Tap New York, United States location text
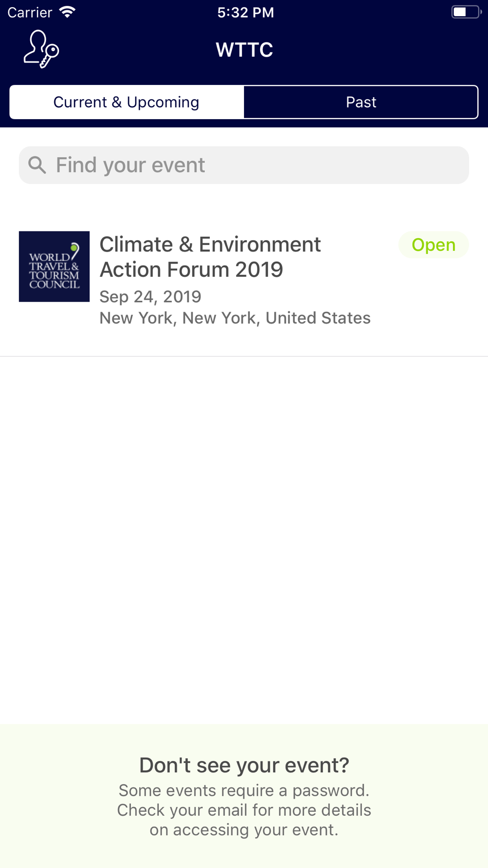This screenshot has height=868, width=488. coord(235,318)
